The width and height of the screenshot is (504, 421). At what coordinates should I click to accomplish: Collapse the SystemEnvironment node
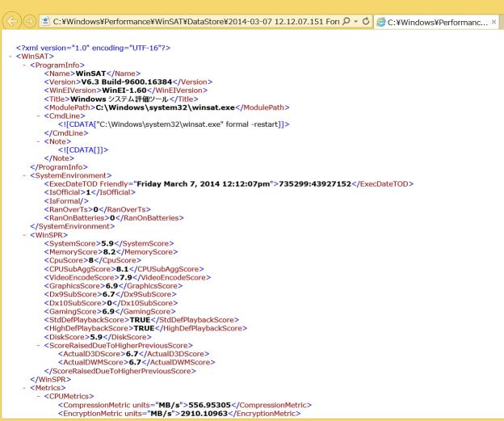click(x=24, y=175)
